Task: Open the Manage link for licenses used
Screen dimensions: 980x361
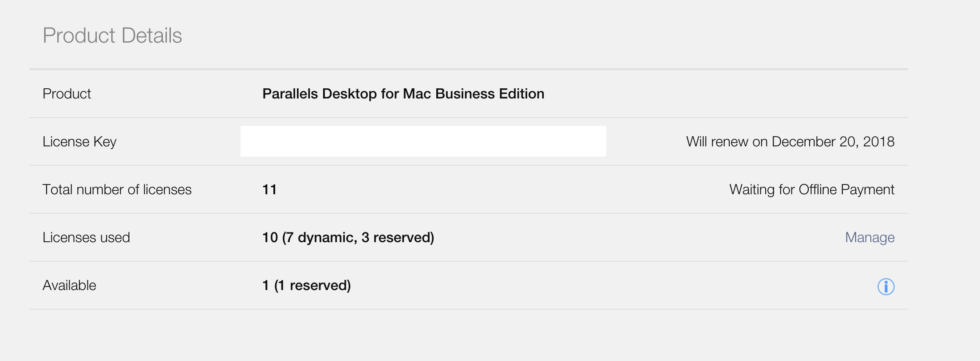Action: pyautogui.click(x=869, y=237)
